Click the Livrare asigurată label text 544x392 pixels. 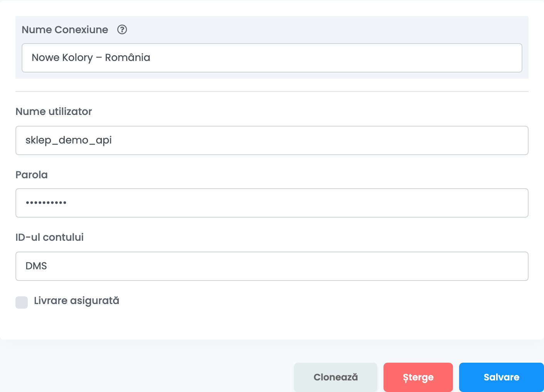(76, 301)
